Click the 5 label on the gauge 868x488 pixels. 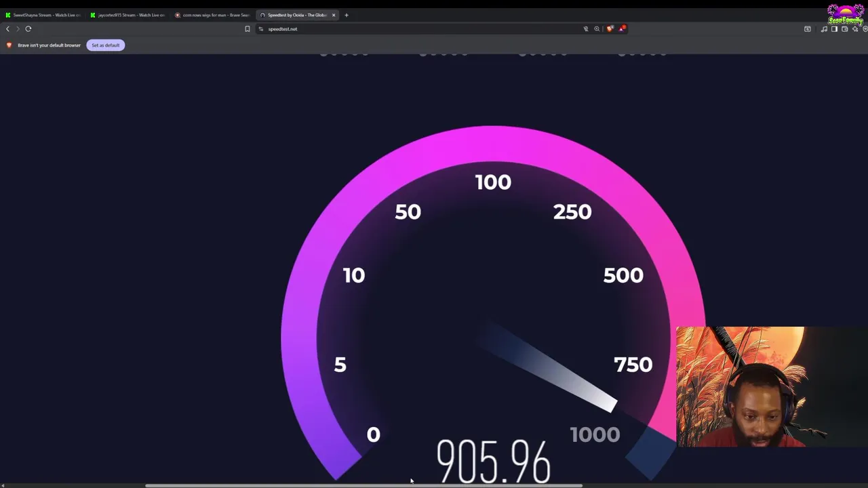tap(340, 365)
